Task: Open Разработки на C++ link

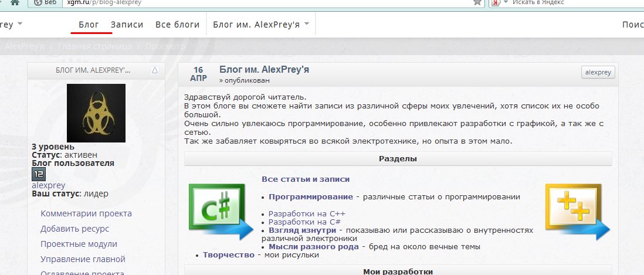Action: click(307, 214)
